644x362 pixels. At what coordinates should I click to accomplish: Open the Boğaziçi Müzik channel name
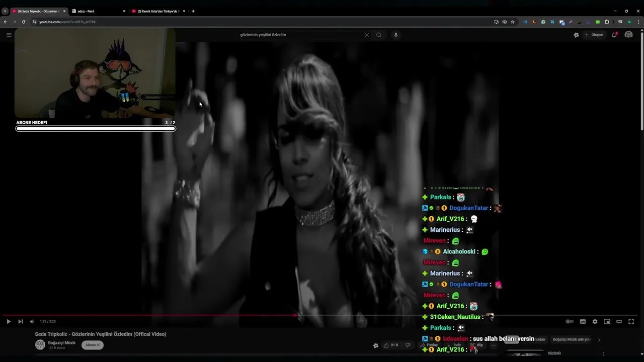(x=62, y=343)
